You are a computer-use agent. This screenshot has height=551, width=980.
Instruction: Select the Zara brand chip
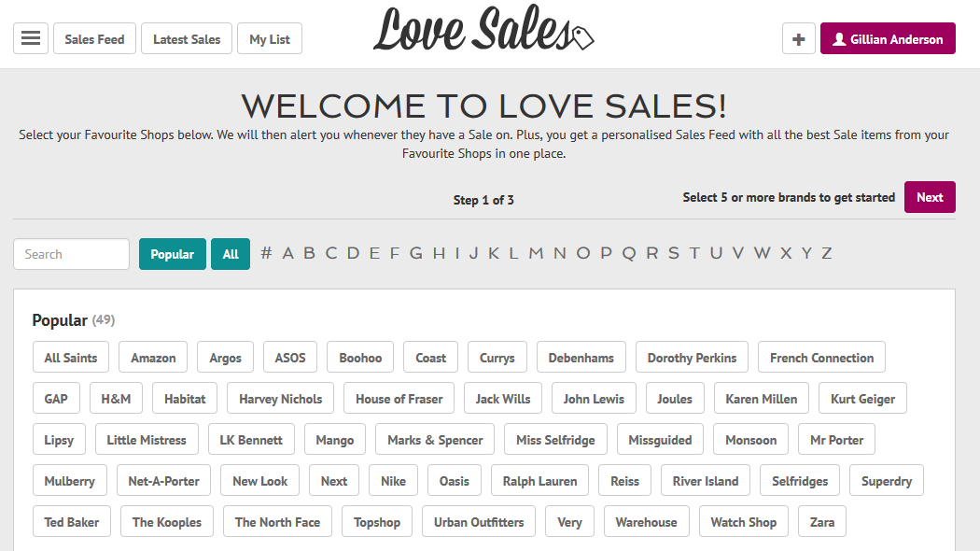[x=822, y=522]
